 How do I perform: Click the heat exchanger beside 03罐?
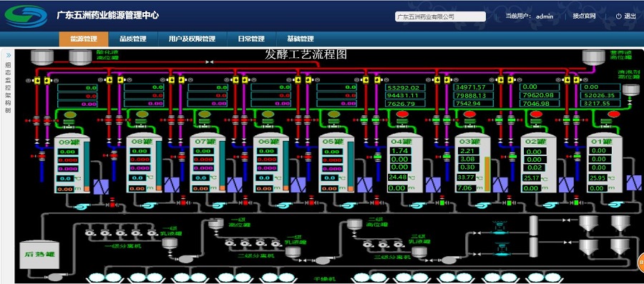click(500, 185)
